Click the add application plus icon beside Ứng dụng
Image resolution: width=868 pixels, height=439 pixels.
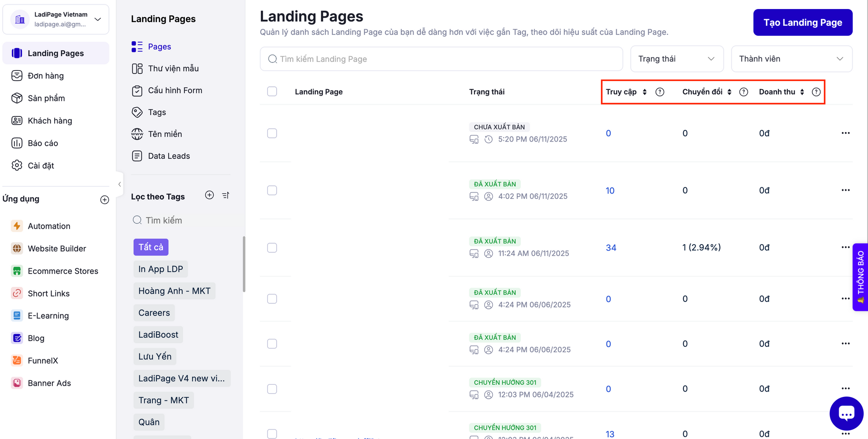(x=104, y=200)
